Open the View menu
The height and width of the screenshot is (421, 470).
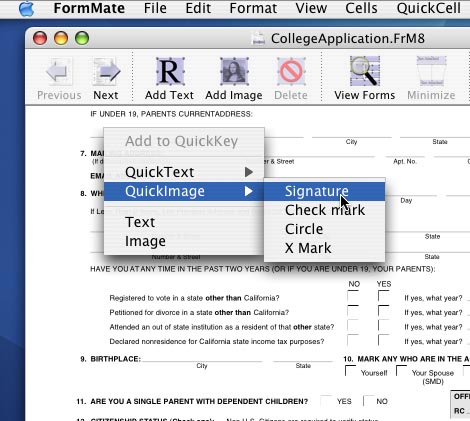click(x=311, y=8)
